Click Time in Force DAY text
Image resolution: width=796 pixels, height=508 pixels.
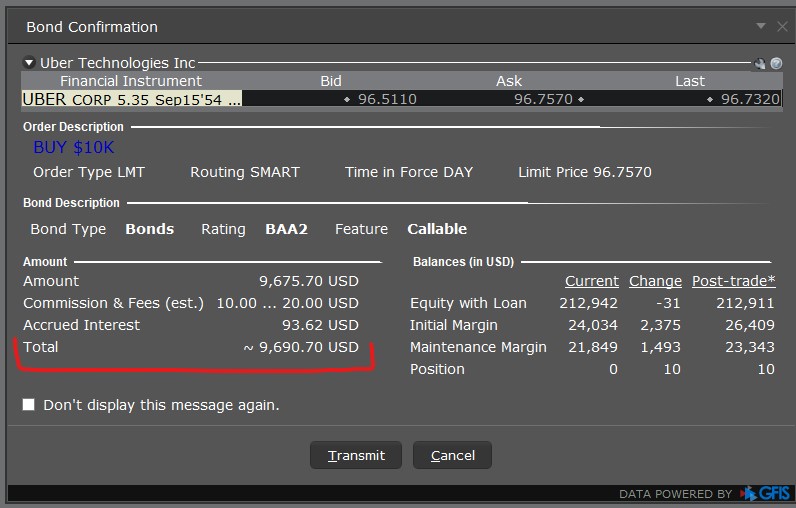click(x=409, y=172)
